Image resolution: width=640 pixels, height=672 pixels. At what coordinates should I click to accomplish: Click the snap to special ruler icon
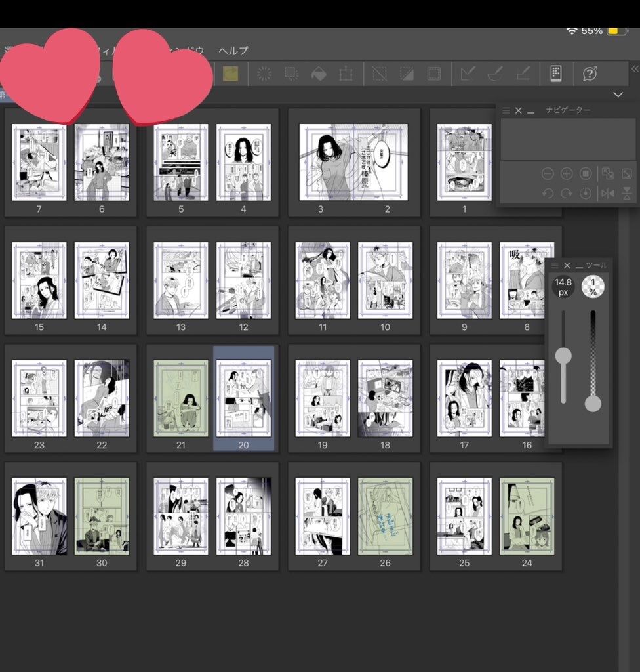coord(495,73)
